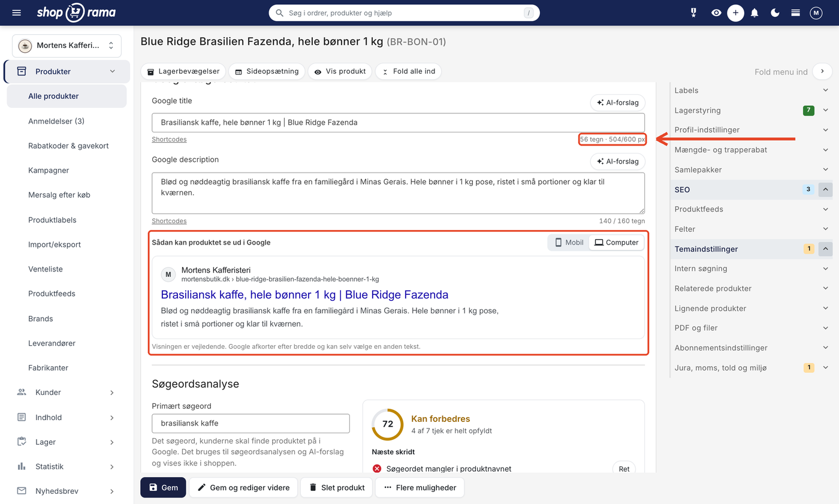The image size is (839, 504).
Task: Click Ret button for missing keyword
Action: coord(624,469)
